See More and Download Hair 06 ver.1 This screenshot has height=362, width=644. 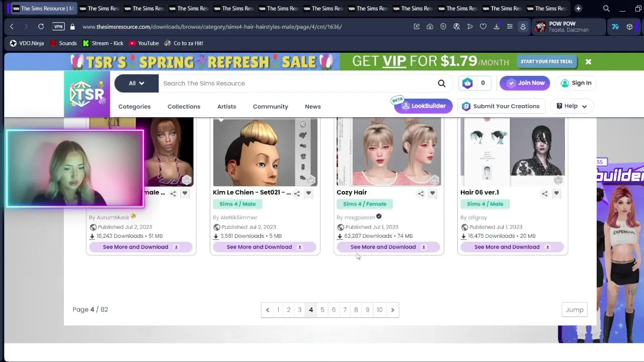(512, 247)
